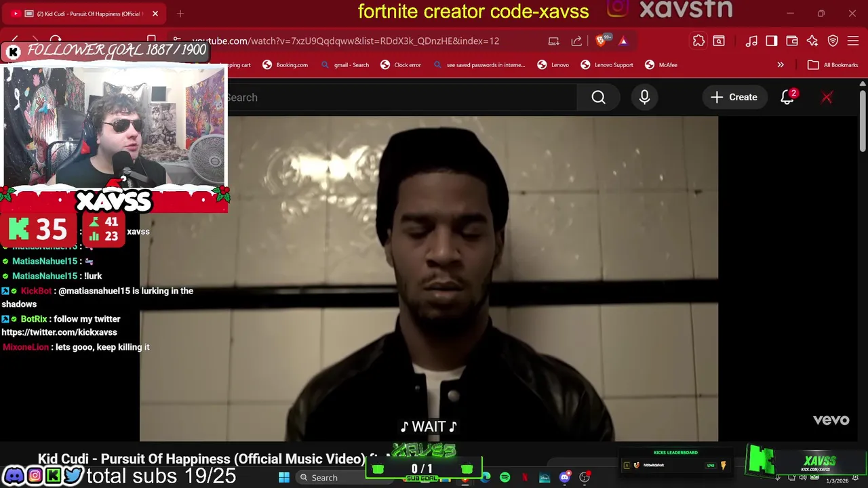Image resolution: width=868 pixels, height=488 pixels.
Task: Open YouTube notifications bell
Action: (787, 98)
